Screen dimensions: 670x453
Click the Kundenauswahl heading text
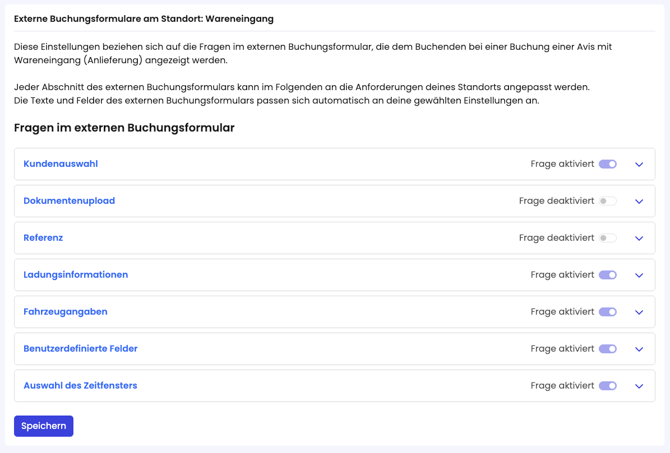60,164
